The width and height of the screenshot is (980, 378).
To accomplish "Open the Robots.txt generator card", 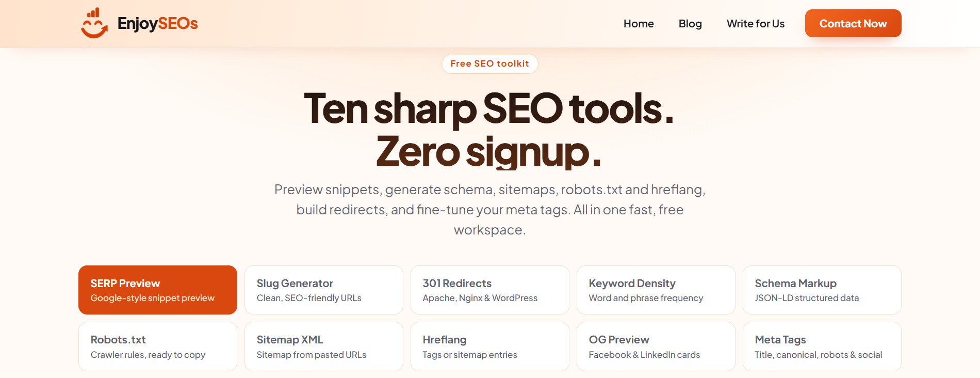I will tap(158, 346).
